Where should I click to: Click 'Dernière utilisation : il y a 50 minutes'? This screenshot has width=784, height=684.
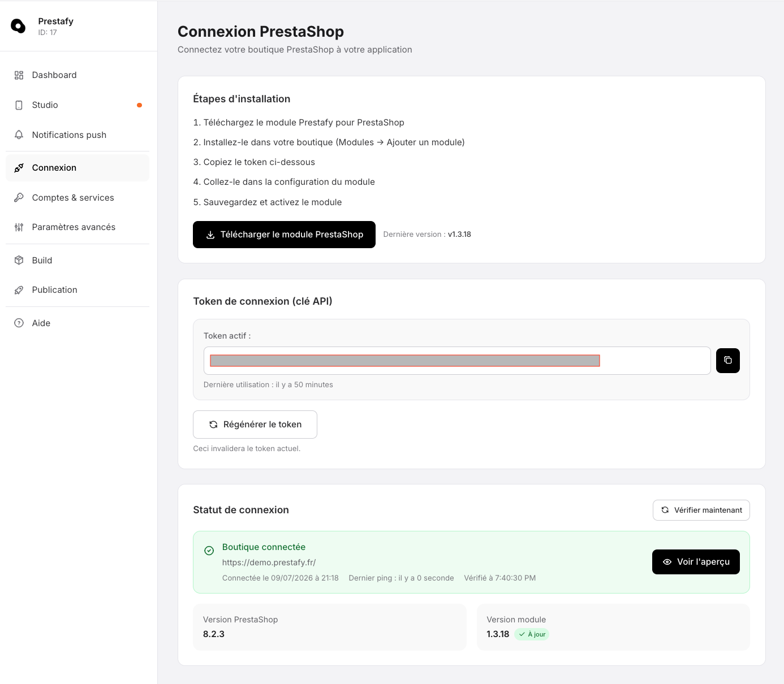click(x=268, y=385)
